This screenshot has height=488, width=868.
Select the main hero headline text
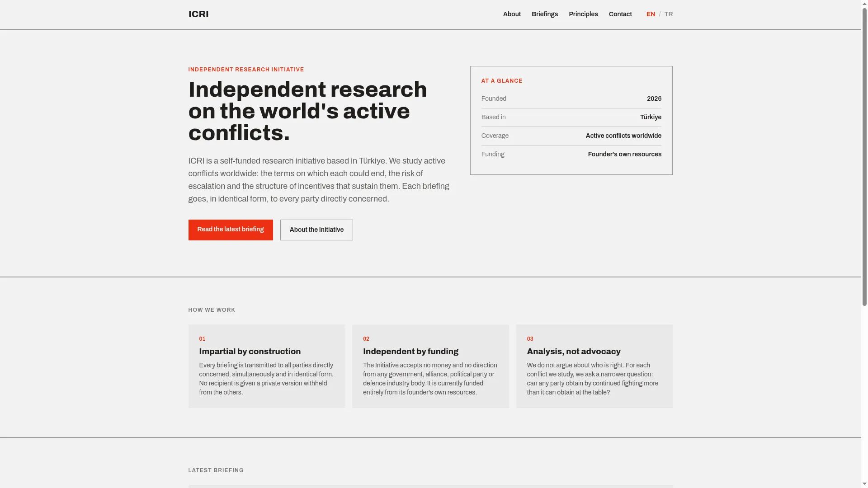point(307,111)
